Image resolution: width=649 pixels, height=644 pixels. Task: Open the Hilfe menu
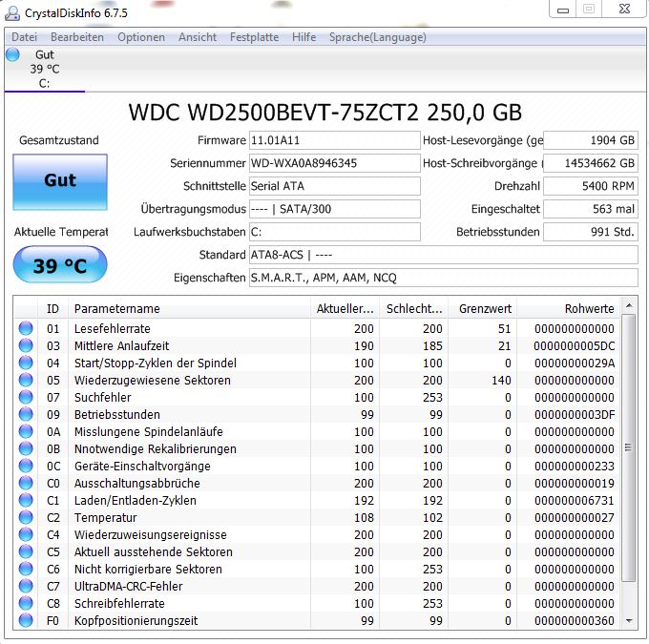pyautogui.click(x=304, y=37)
